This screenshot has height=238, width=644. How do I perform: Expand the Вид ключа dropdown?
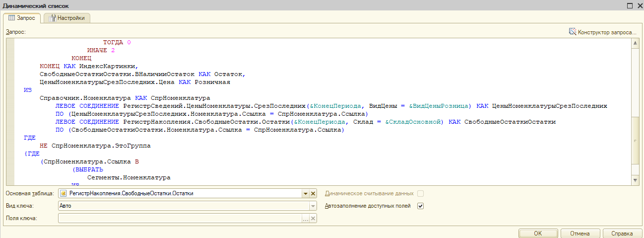313,206
